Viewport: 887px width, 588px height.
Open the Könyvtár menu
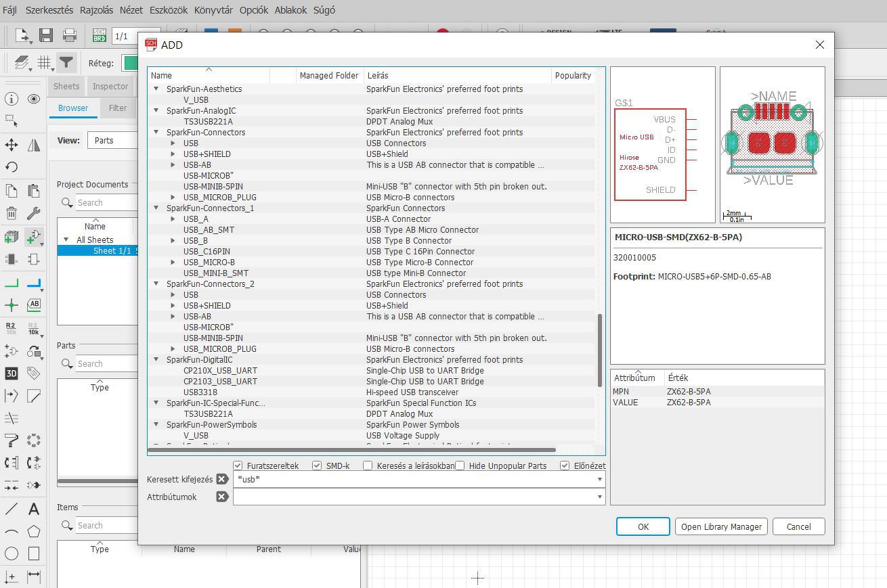(x=213, y=10)
